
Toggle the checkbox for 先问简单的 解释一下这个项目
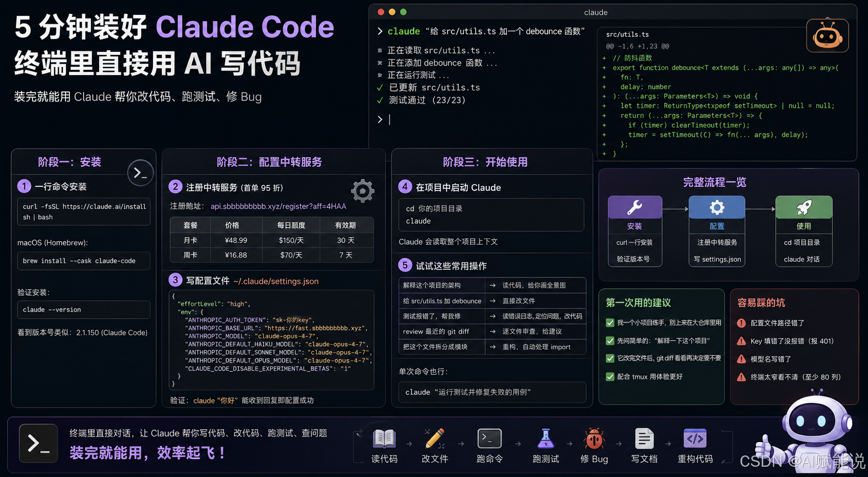tap(610, 341)
